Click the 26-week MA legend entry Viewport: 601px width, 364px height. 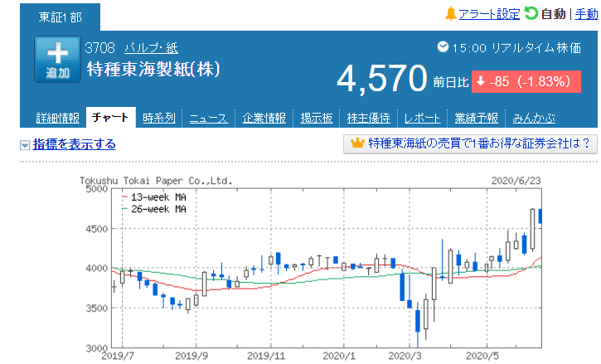[154, 209]
